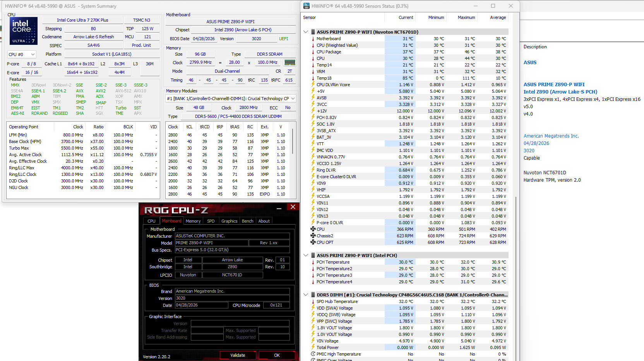This screenshot has width=644, height=361.
Task: Click VRM temperature thermometer icon
Action: [x=313, y=72]
